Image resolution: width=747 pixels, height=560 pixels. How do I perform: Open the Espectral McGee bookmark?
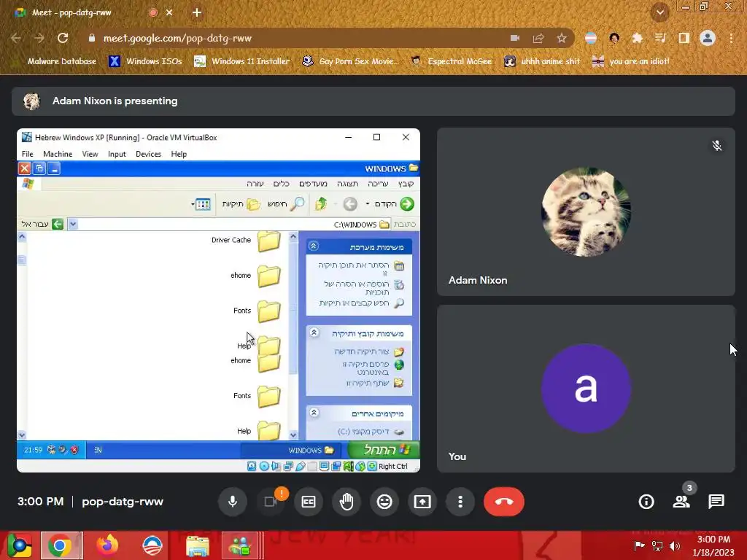point(451,61)
